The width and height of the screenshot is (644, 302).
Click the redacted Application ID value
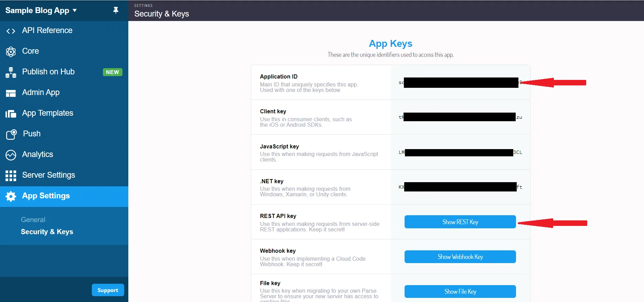(461, 83)
